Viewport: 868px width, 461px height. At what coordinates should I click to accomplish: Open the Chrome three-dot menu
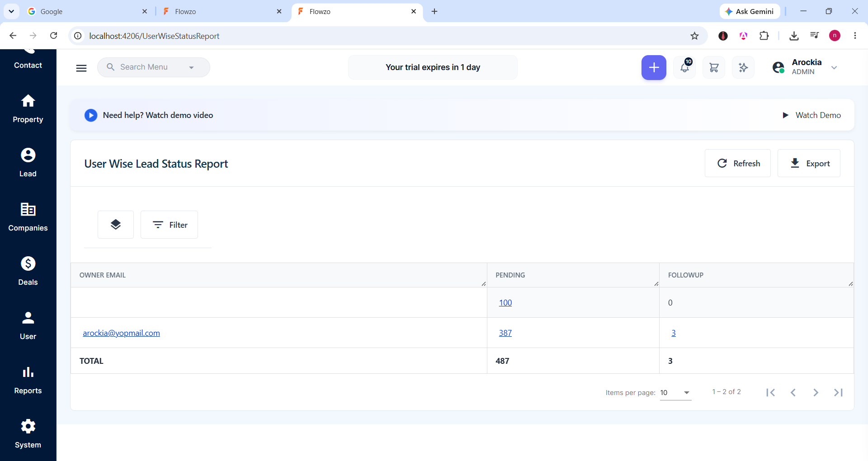[x=855, y=36]
